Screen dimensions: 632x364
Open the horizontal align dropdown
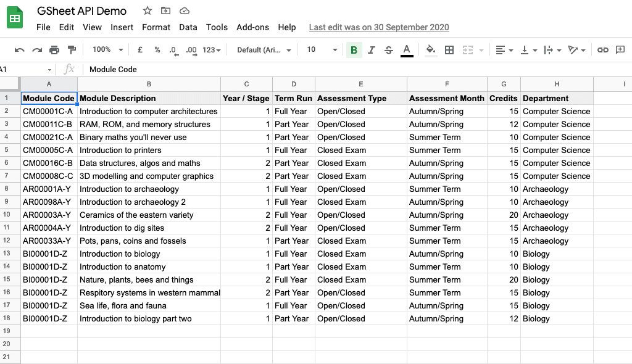tap(502, 50)
